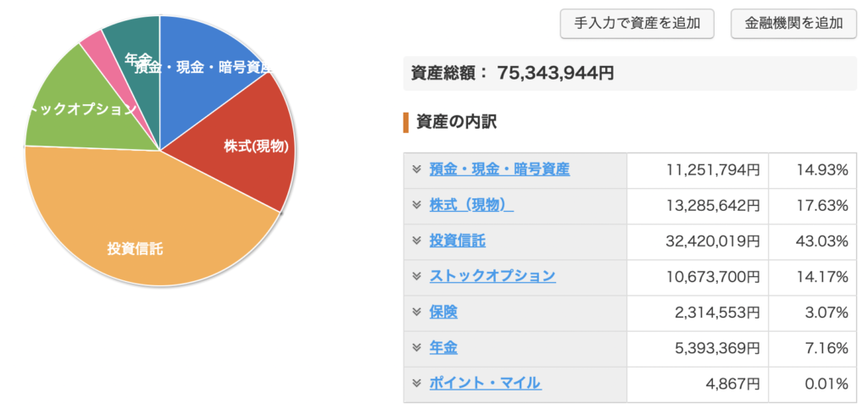Expand the 保険 row chevron
Image resolution: width=868 pixels, height=415 pixels.
(x=417, y=312)
